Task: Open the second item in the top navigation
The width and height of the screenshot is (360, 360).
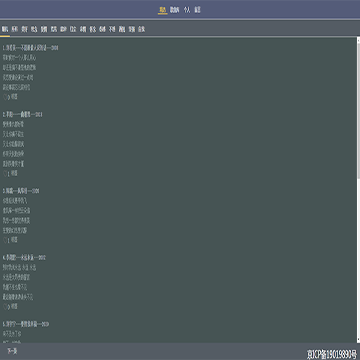Action: coord(174,10)
